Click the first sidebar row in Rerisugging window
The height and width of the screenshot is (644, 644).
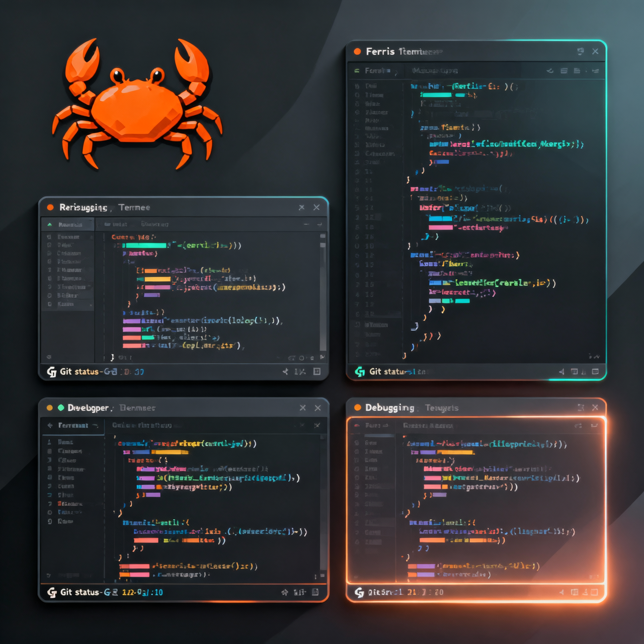68,236
